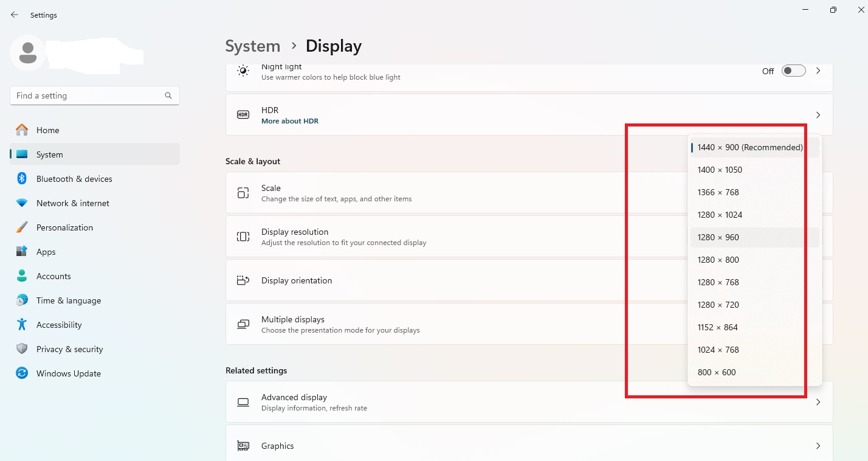868x461 pixels.
Task: Choose the 1400 × 1050 resolution option
Action: click(x=755, y=170)
